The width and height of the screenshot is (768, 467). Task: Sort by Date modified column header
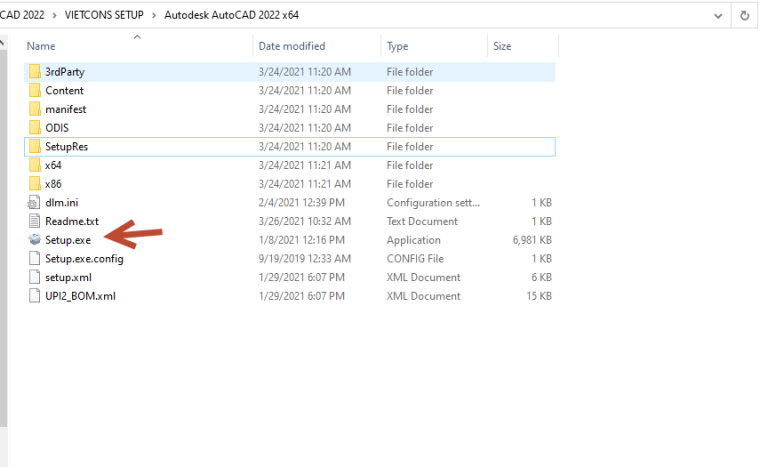pyautogui.click(x=292, y=46)
